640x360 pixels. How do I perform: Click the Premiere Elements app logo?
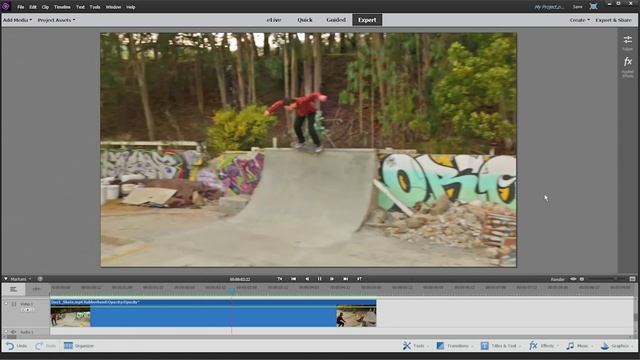6,7
